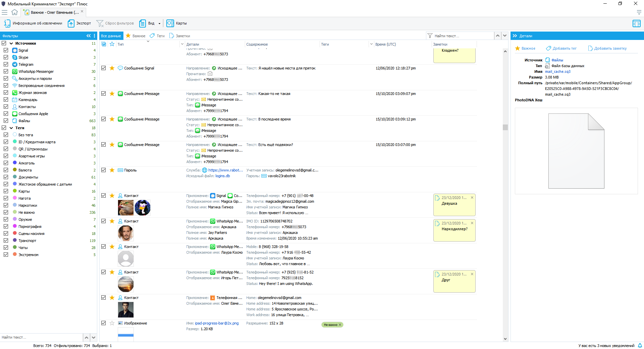Screen dimensions: 644x349
Task: Click the Maps (Карты) toolbar icon
Action: tap(170, 23)
